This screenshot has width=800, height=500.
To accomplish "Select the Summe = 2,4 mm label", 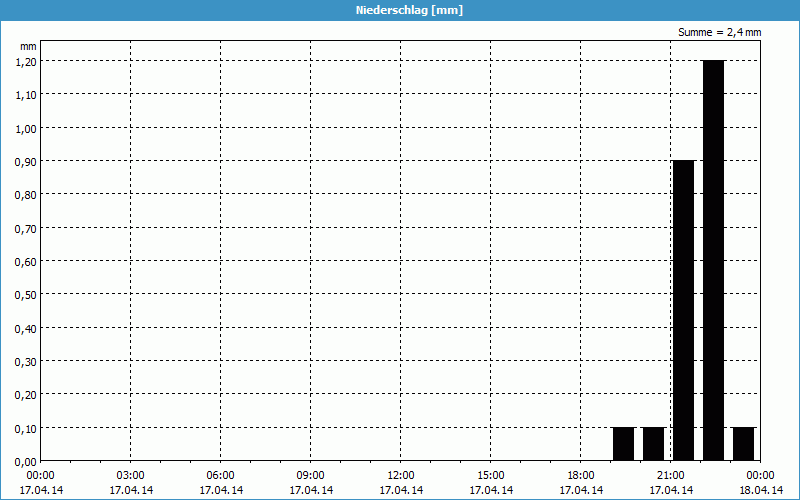I will [x=720, y=32].
